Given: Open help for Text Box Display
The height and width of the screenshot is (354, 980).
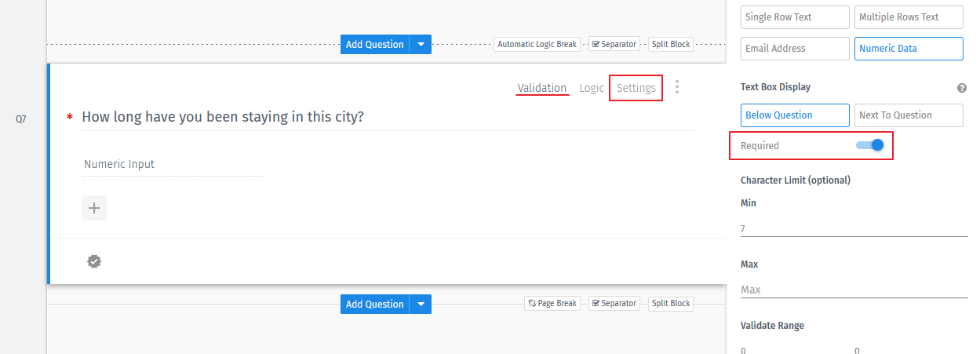Looking at the screenshot, I should pos(962,88).
